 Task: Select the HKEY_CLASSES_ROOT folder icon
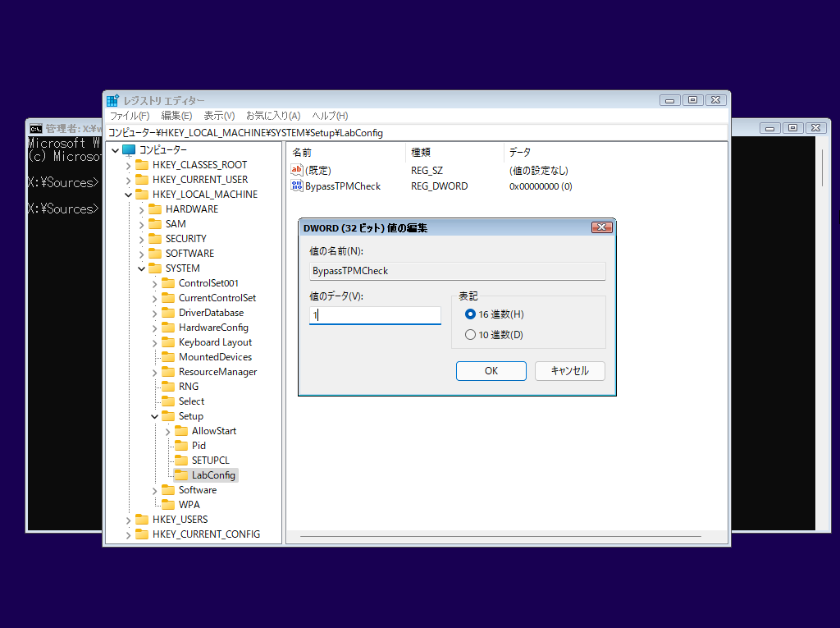point(142,165)
